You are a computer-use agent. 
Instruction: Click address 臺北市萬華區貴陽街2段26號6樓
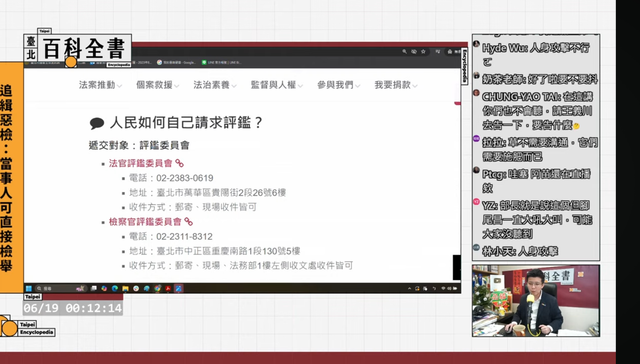point(221,193)
